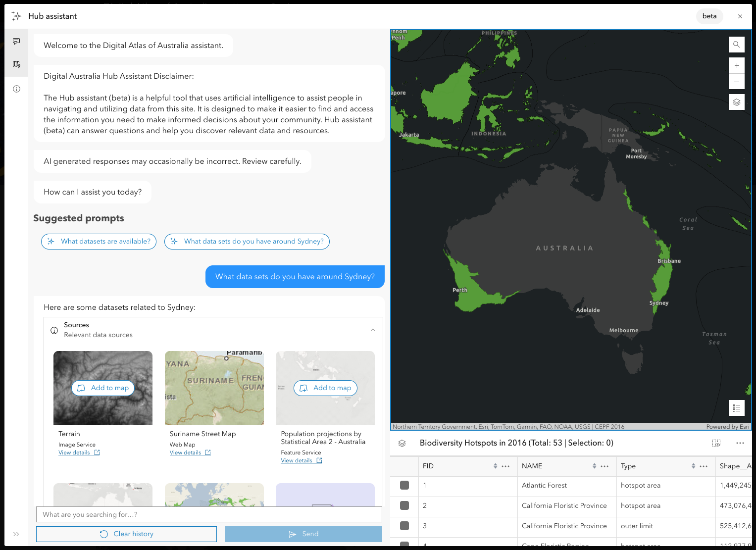Click the search message input field
The height and width of the screenshot is (550, 756).
point(209,514)
